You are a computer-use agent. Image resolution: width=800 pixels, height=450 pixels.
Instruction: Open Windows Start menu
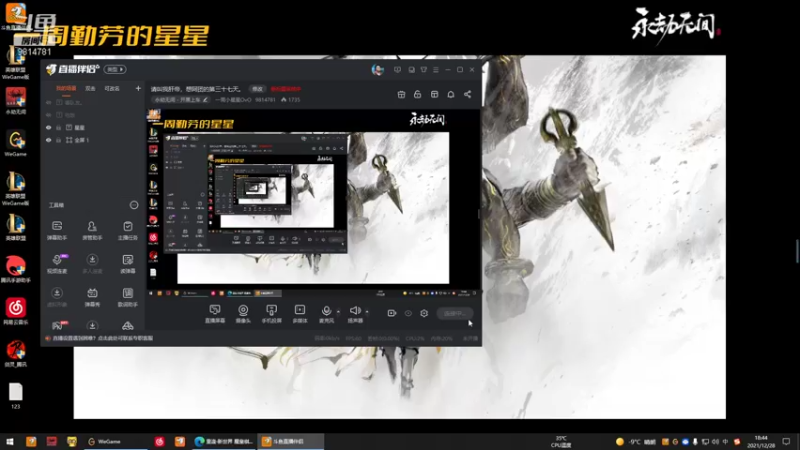[x=10, y=442]
